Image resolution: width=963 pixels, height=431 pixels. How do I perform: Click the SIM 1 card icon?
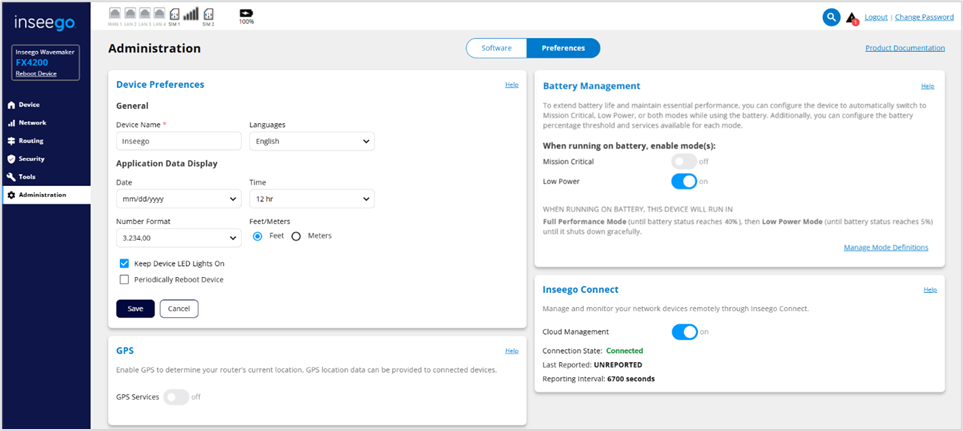174,14
